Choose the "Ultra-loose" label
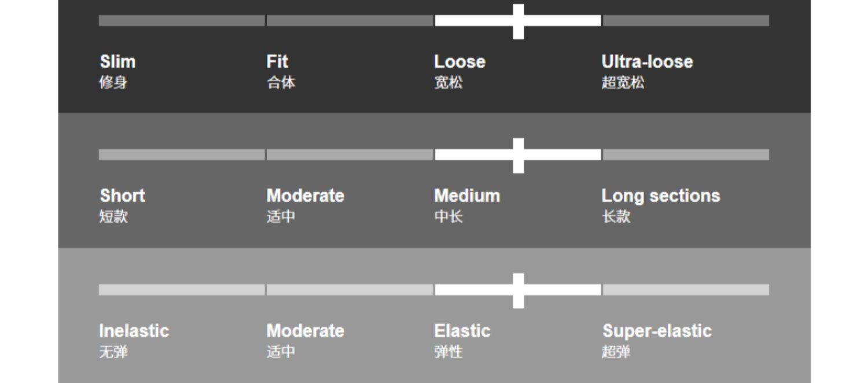The image size is (868, 383). click(x=647, y=62)
